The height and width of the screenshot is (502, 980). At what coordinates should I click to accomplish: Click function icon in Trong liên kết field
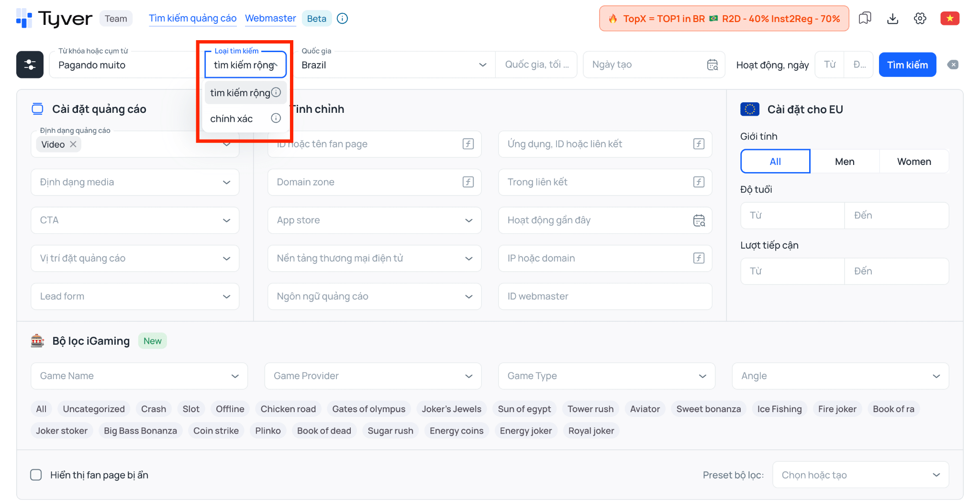[699, 182]
